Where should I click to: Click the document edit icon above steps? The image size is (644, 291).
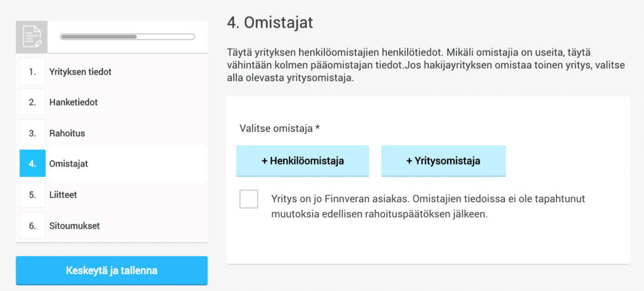tap(32, 36)
